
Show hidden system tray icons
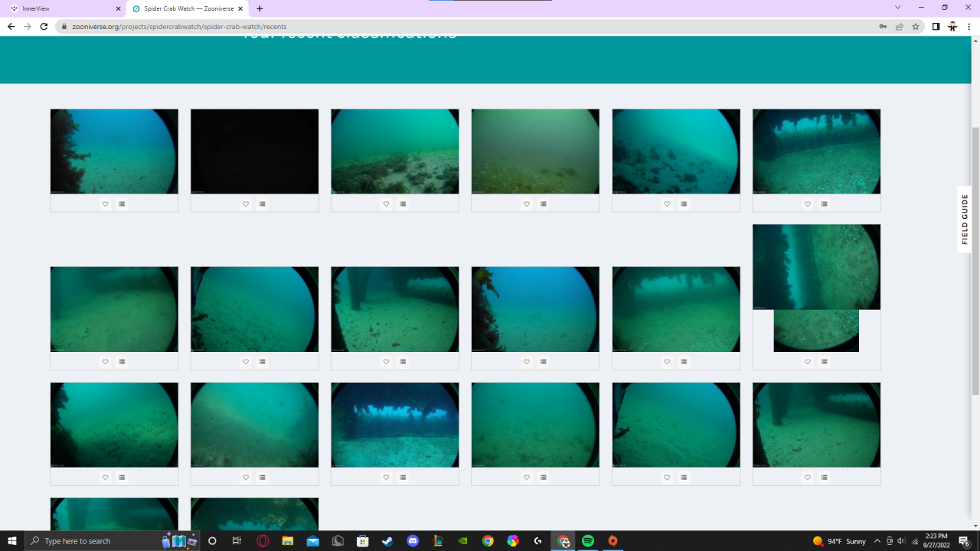pyautogui.click(x=877, y=541)
